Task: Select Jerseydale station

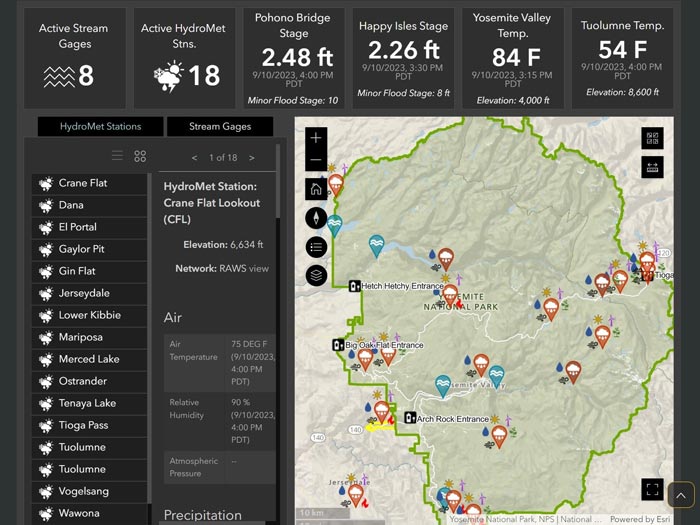Action: point(89,293)
